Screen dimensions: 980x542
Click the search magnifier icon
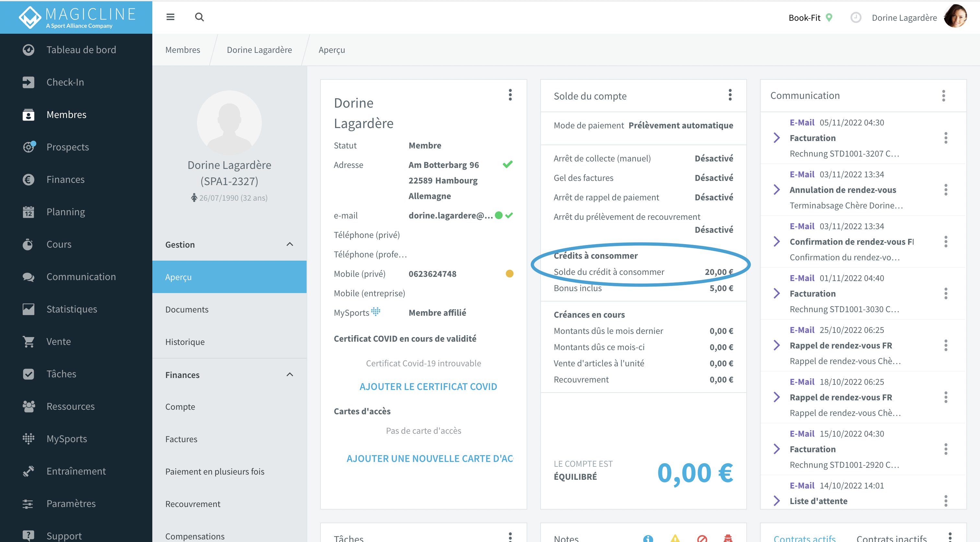click(199, 17)
